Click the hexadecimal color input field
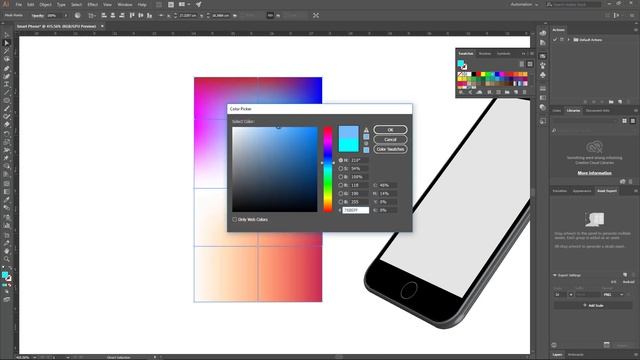Screen dimensions: 640x360 356,210
